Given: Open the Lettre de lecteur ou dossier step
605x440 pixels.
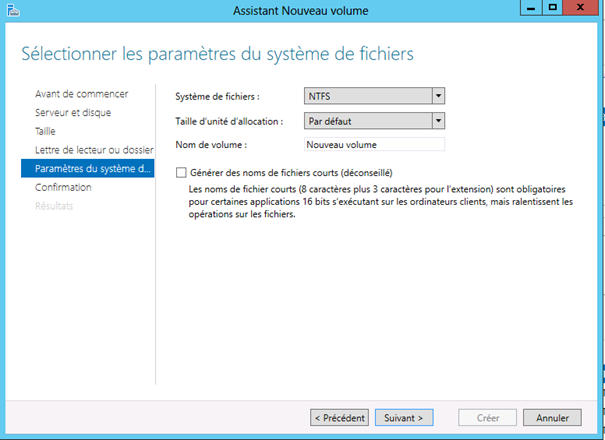Looking at the screenshot, I should [x=93, y=150].
